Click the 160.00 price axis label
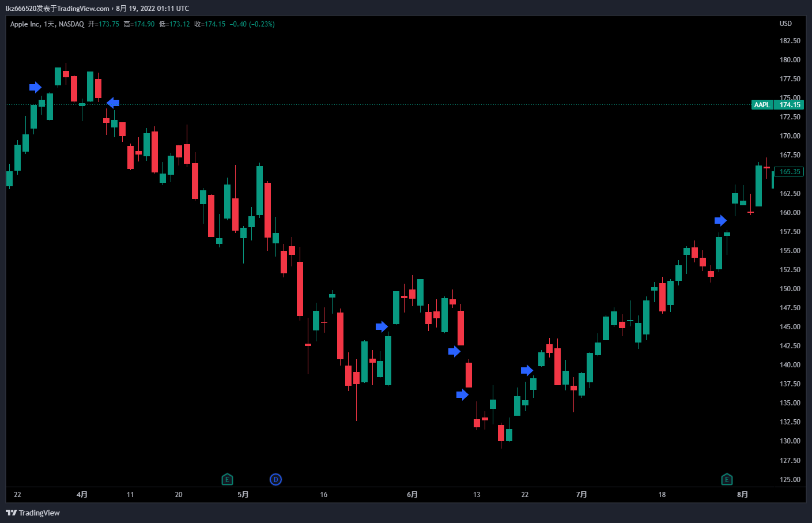Screen dimensions: 812x523 [x=790, y=213]
